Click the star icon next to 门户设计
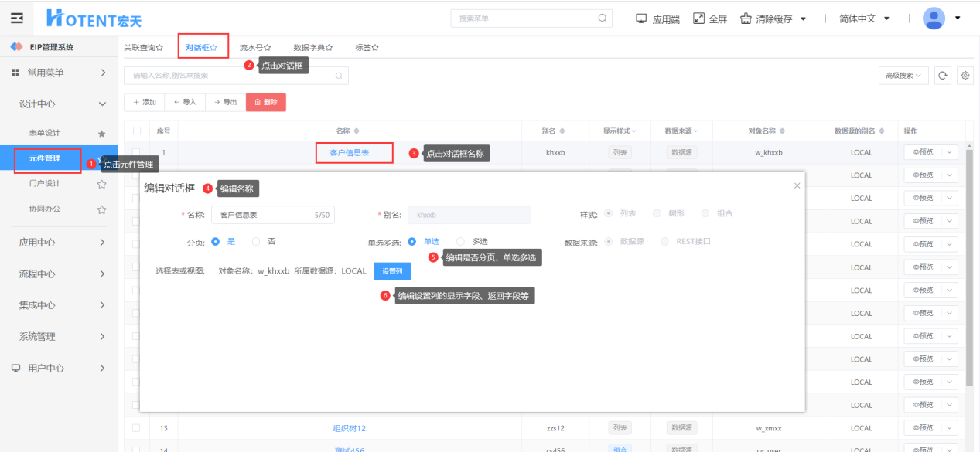 click(x=101, y=184)
